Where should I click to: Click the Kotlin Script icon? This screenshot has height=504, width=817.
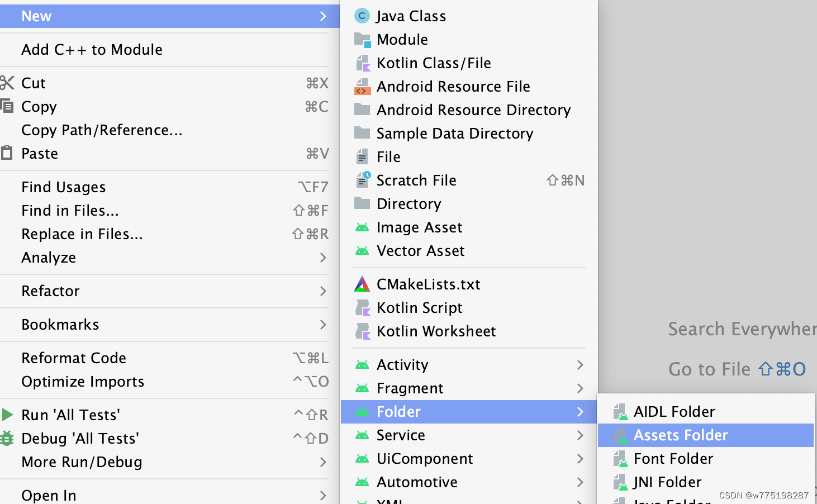(x=363, y=308)
